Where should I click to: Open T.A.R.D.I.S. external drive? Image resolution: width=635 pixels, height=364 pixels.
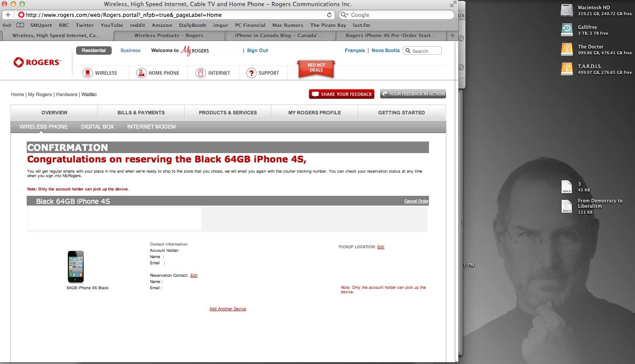click(566, 69)
